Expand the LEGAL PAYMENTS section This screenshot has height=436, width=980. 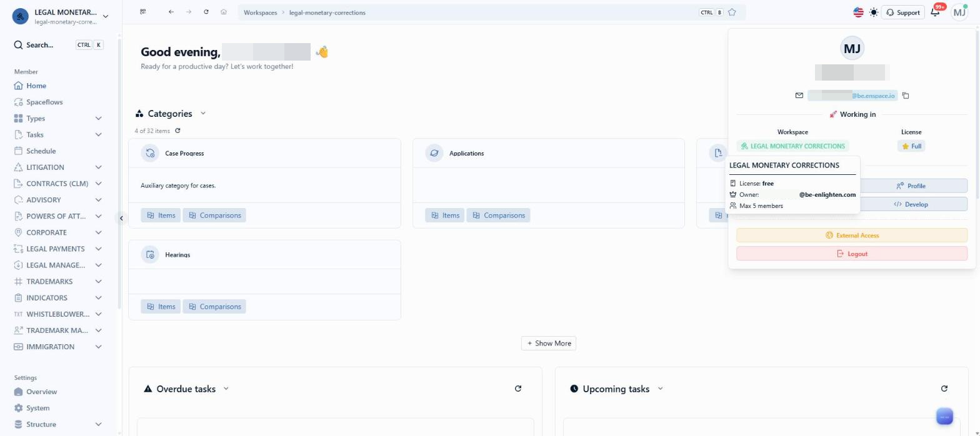click(x=98, y=249)
